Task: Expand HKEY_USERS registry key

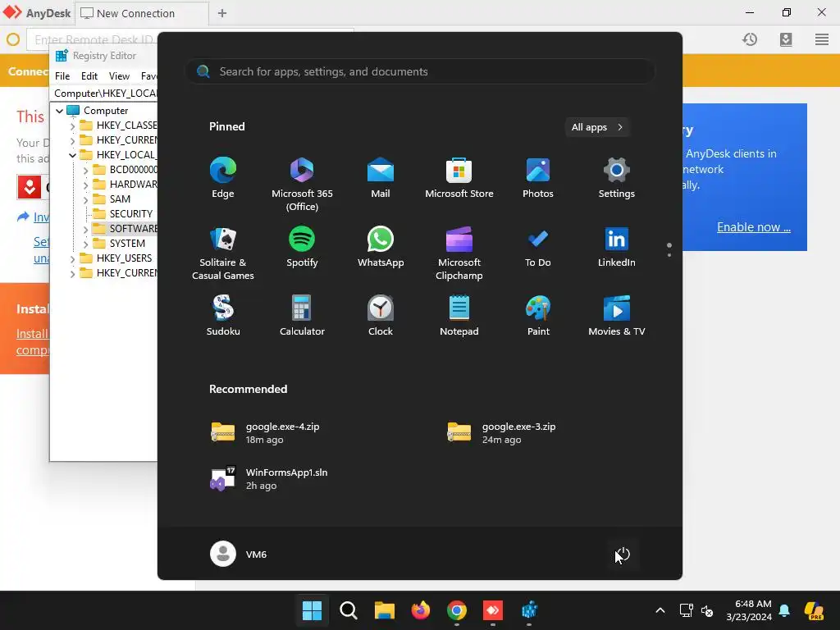Action: (73, 258)
